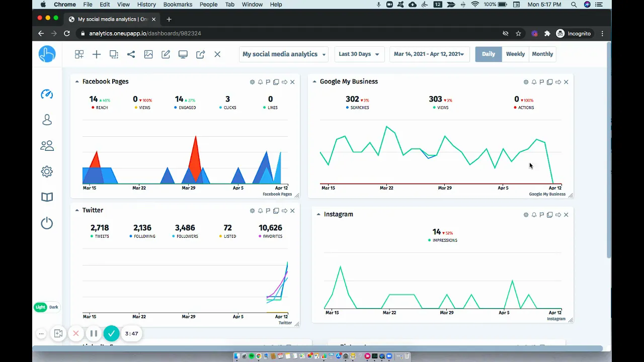Switch theme to Dark mode

pos(53,307)
